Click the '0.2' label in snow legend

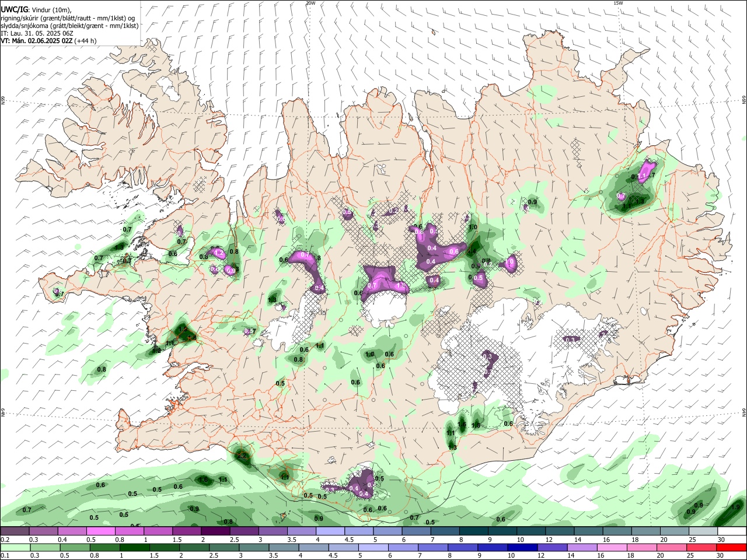pos(4,539)
